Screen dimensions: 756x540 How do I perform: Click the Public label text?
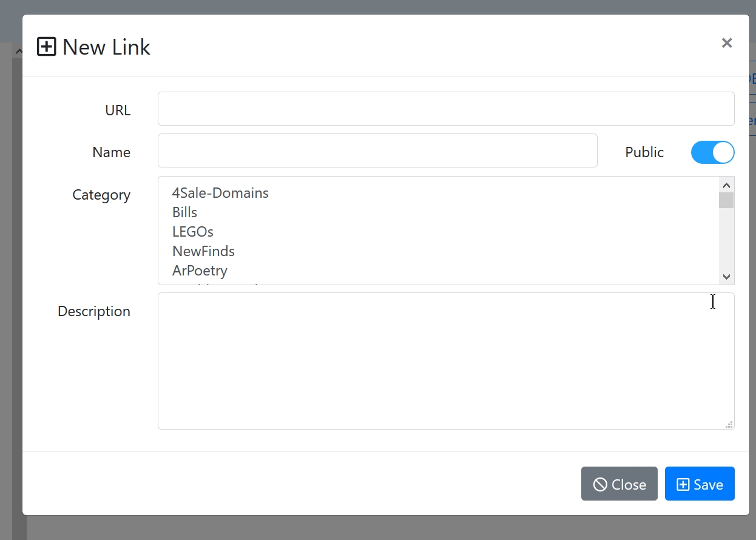644,152
